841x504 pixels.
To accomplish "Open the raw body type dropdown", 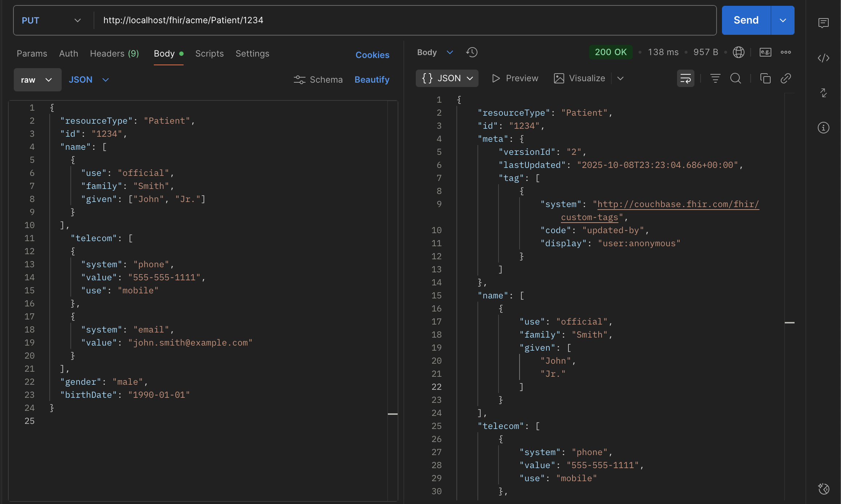I will pyautogui.click(x=37, y=80).
